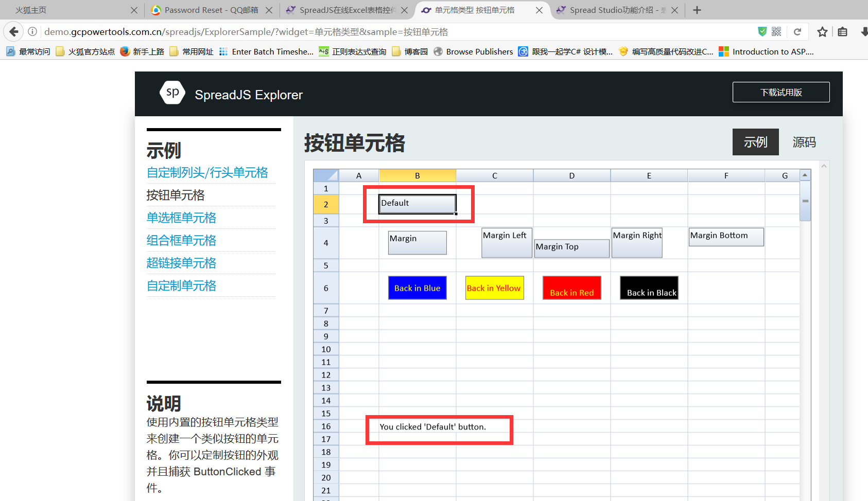Viewport: 868px width, 501px height.
Task: Close the 单元格类型 按钮单元格 tab
Action: pos(539,10)
